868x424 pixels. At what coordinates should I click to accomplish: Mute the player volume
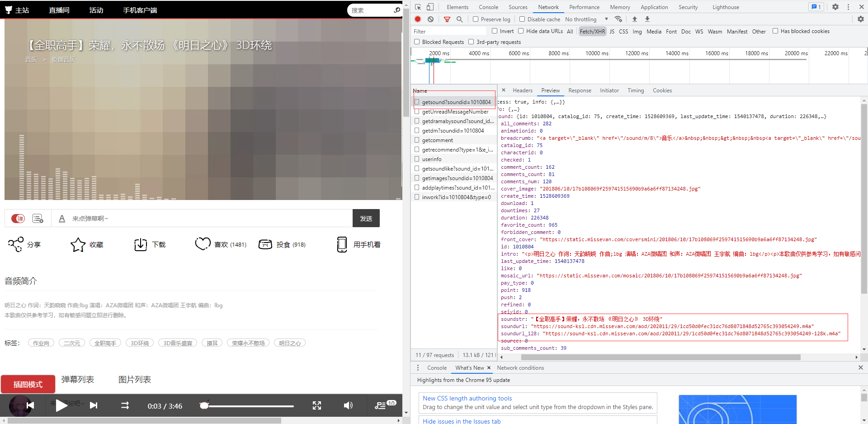tap(348, 405)
